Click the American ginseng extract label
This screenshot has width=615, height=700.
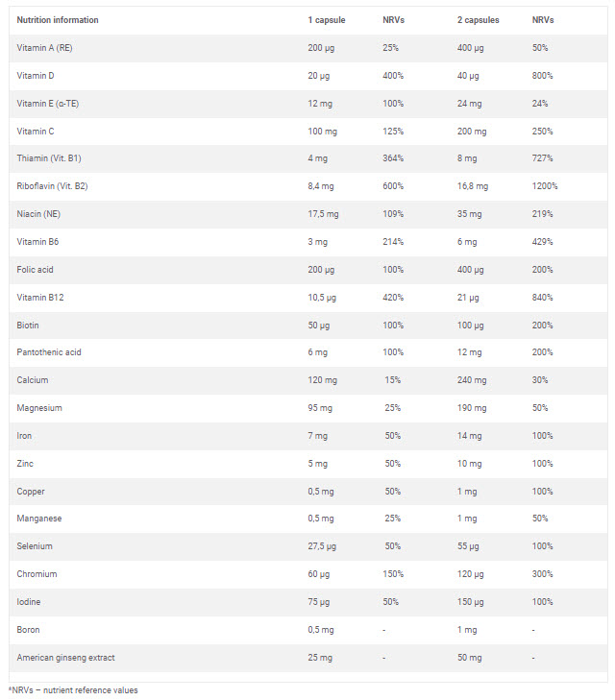(x=65, y=658)
